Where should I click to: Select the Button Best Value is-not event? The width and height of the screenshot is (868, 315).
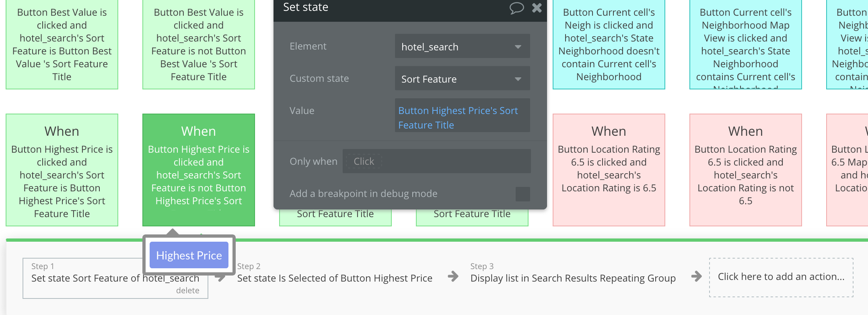click(199, 44)
